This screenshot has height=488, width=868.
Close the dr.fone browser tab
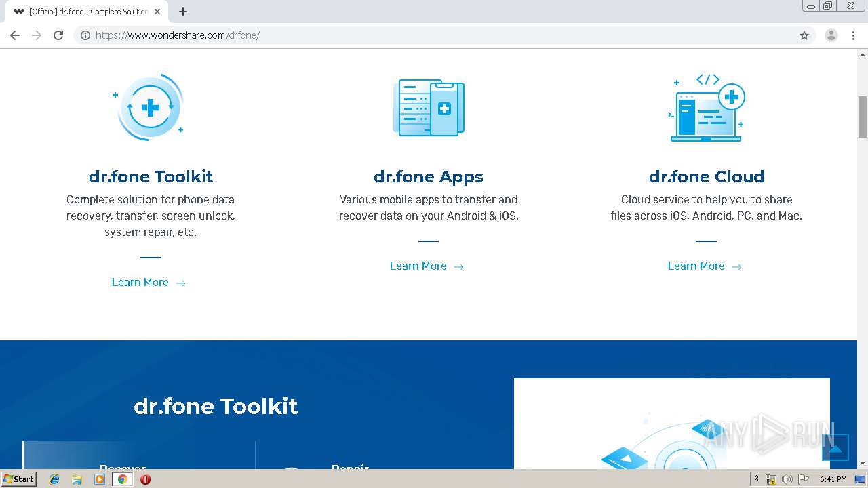point(157,12)
